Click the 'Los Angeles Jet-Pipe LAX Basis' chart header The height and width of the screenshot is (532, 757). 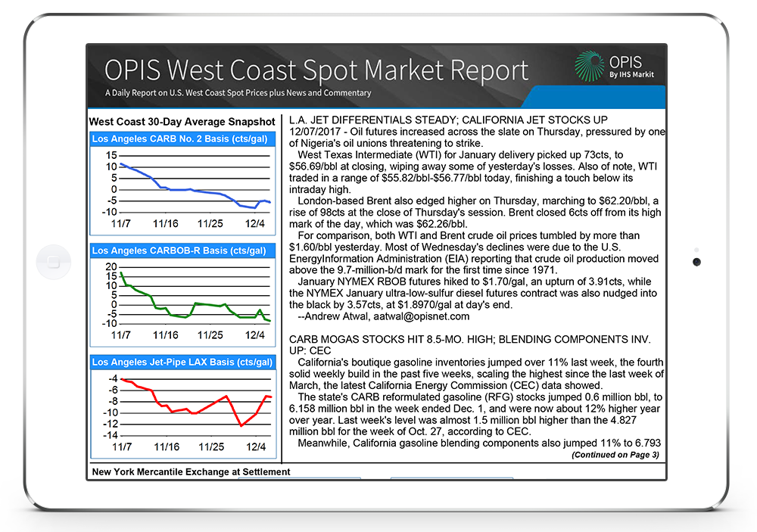[x=182, y=362]
